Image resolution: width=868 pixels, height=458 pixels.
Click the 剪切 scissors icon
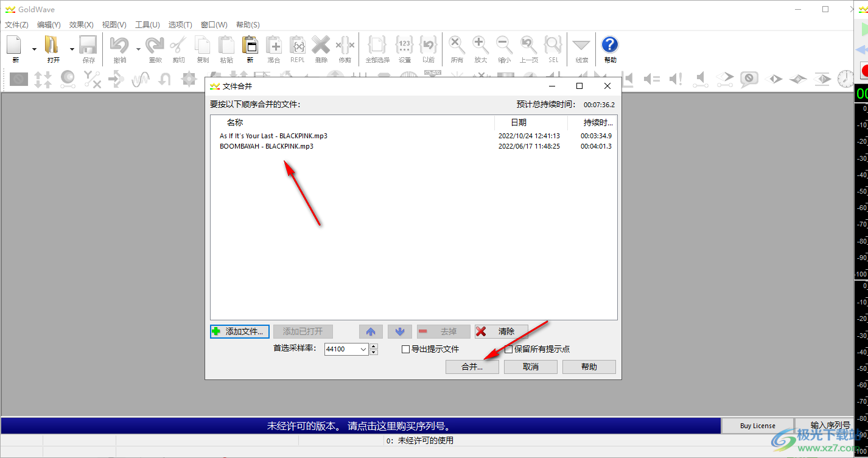coord(178,46)
